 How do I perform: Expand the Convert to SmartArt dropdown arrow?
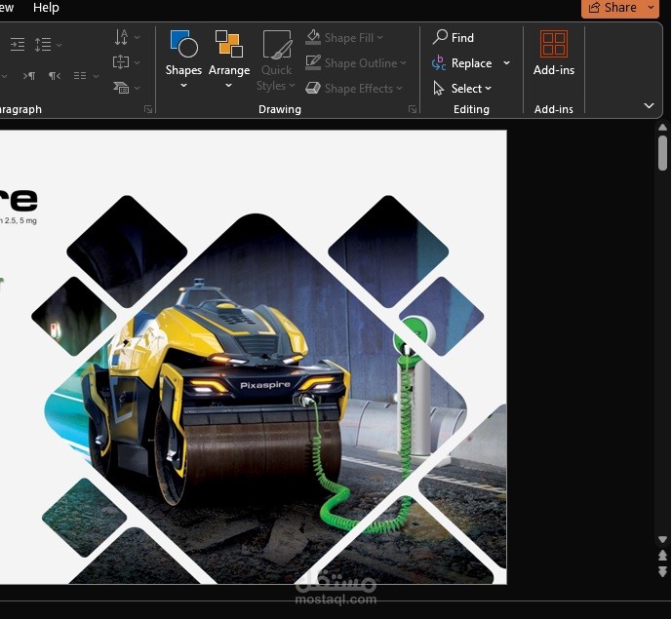[138, 88]
